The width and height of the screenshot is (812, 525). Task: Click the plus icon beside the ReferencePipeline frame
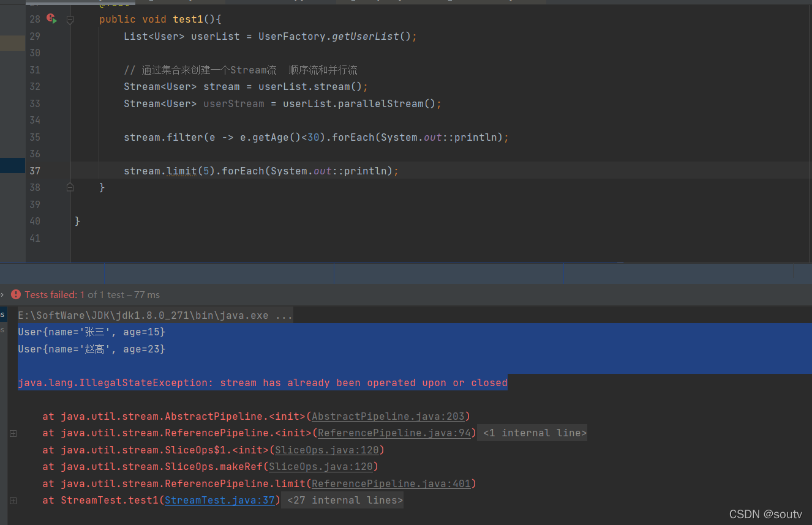12,433
